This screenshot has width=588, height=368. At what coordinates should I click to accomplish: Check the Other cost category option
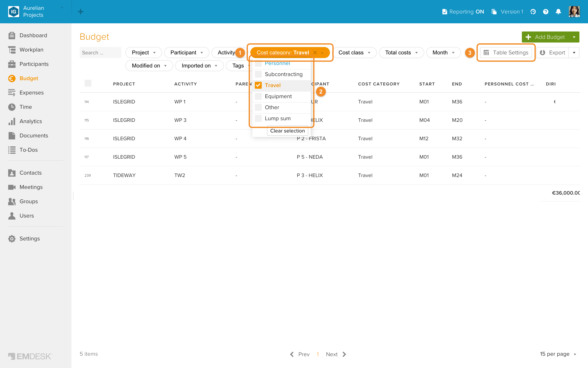click(258, 107)
